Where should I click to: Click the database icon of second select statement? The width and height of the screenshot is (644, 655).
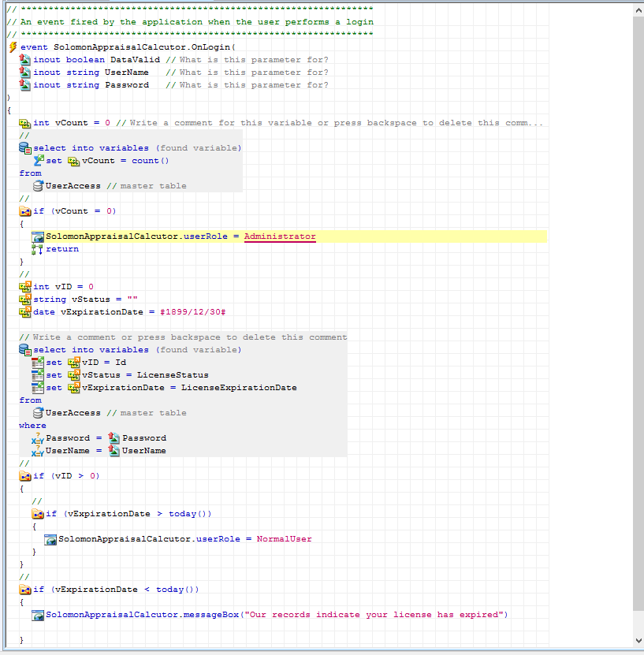pyautogui.click(x=25, y=350)
